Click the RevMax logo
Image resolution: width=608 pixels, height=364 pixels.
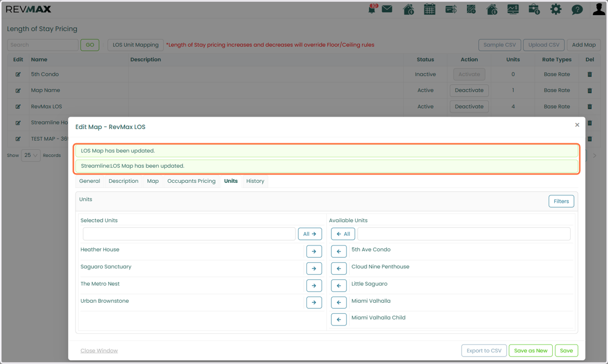tap(28, 9)
